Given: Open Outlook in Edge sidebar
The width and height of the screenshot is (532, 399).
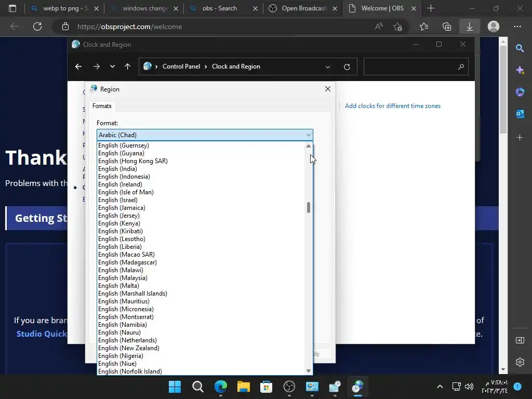Looking at the screenshot, I should coord(520,114).
